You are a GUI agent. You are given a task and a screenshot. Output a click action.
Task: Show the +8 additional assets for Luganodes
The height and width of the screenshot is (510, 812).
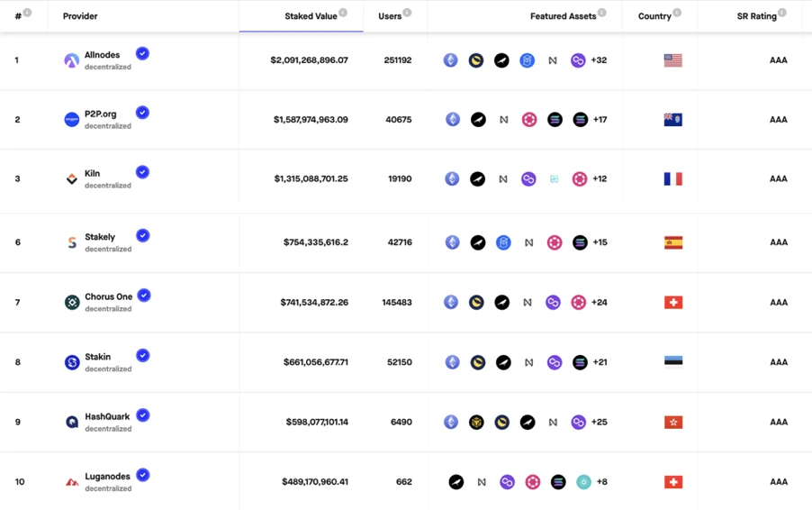601,482
